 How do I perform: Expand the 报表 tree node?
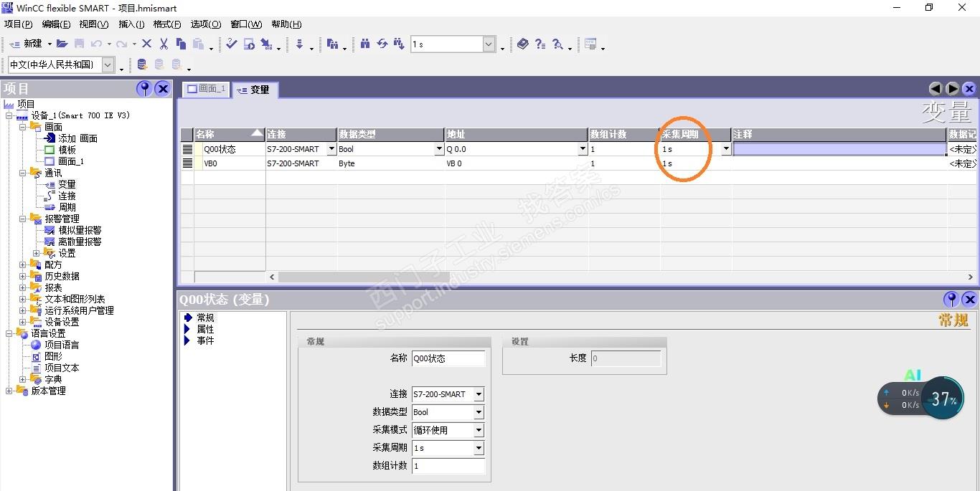click(23, 287)
